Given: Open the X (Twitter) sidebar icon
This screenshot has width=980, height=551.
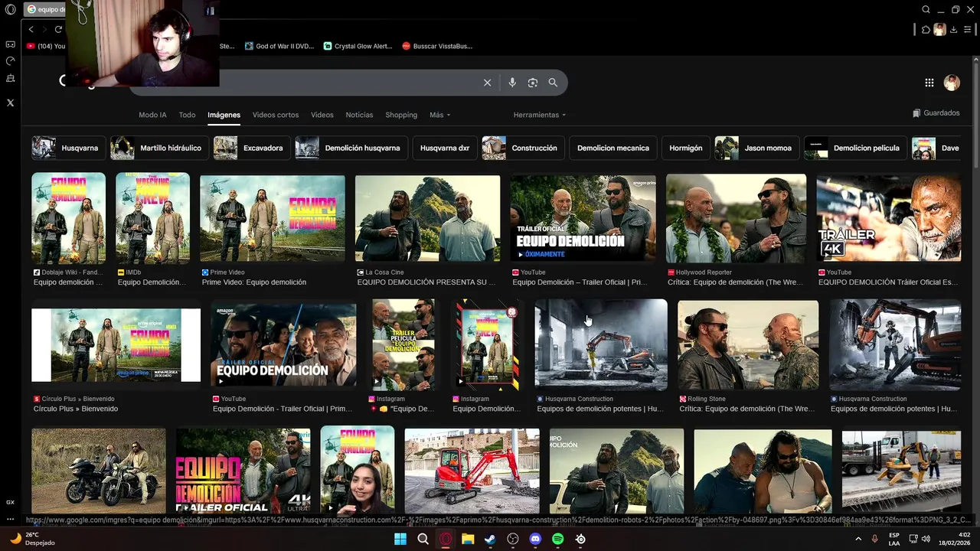Looking at the screenshot, I should tap(10, 103).
